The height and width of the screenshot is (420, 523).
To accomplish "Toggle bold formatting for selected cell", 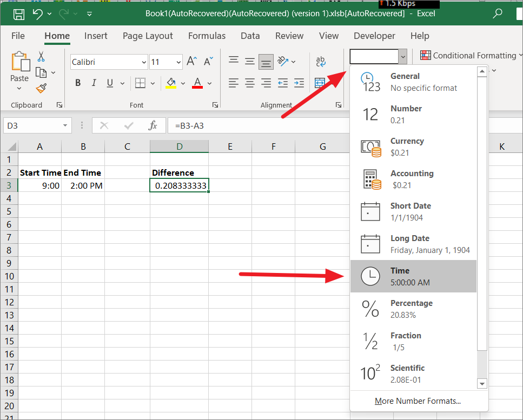I will pyautogui.click(x=77, y=82).
